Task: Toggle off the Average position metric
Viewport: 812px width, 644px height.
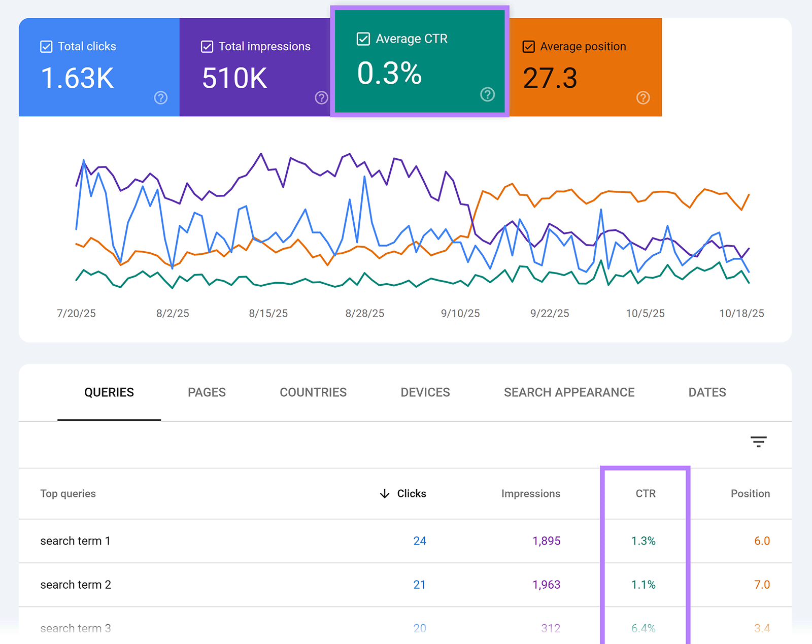Action: click(528, 46)
